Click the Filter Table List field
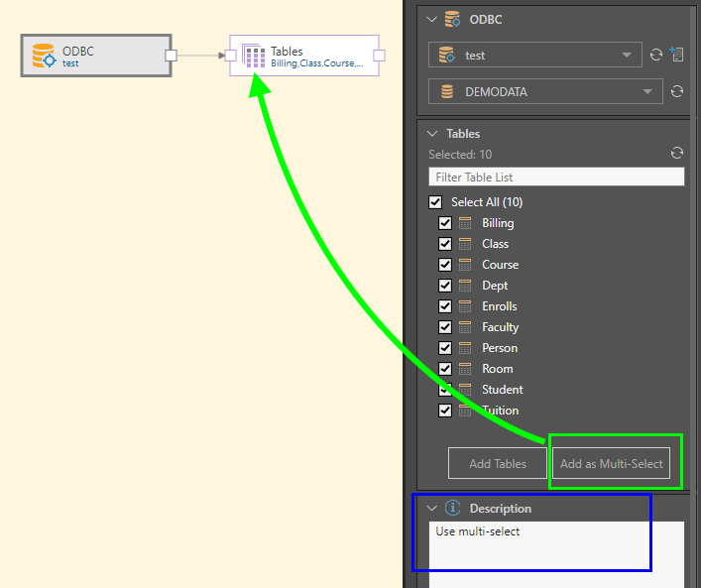Image resolution: width=701 pixels, height=588 pixels. [x=556, y=176]
